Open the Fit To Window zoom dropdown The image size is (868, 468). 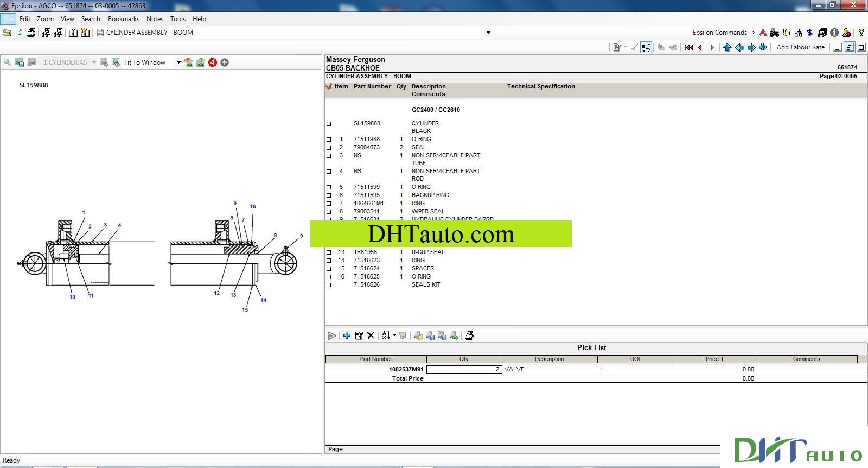point(178,62)
